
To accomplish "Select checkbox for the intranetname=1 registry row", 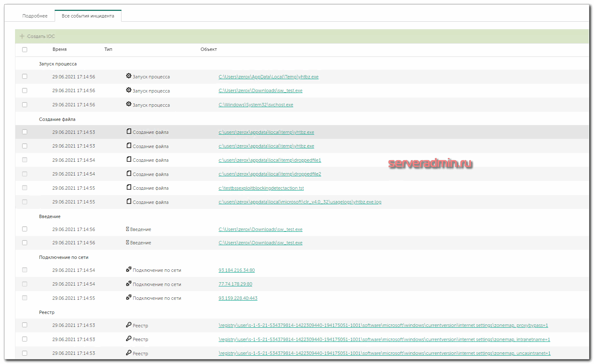I will tap(25, 339).
